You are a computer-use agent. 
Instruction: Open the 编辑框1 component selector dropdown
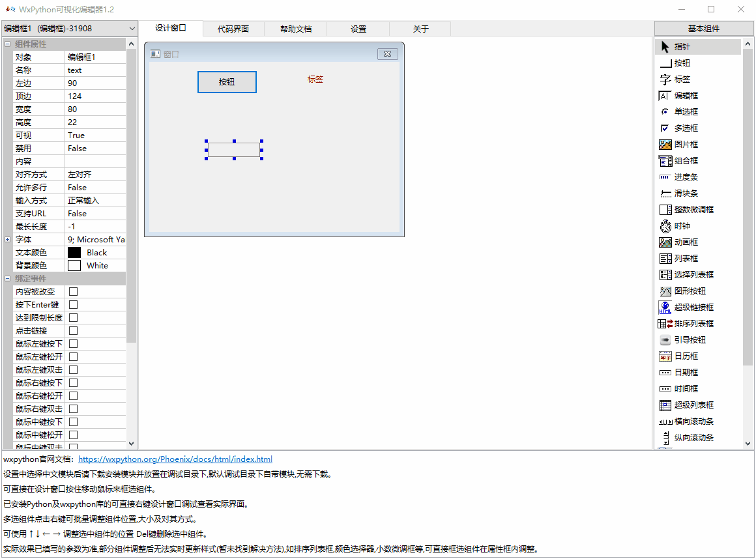[70, 29]
